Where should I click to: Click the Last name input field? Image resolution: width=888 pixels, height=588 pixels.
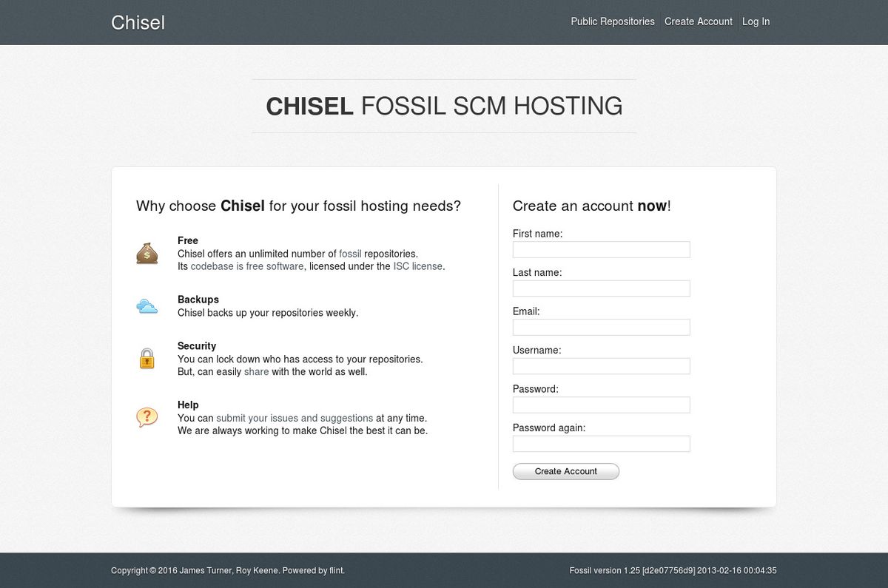(x=601, y=288)
